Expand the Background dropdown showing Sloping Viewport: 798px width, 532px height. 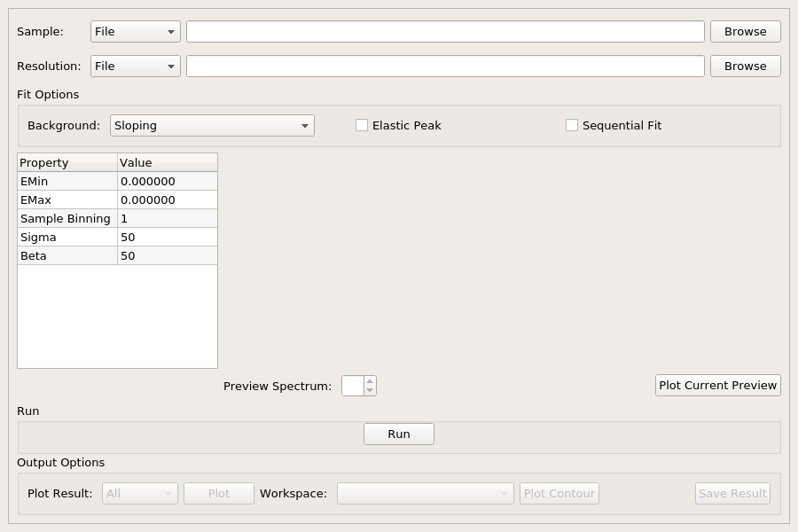tap(212, 125)
